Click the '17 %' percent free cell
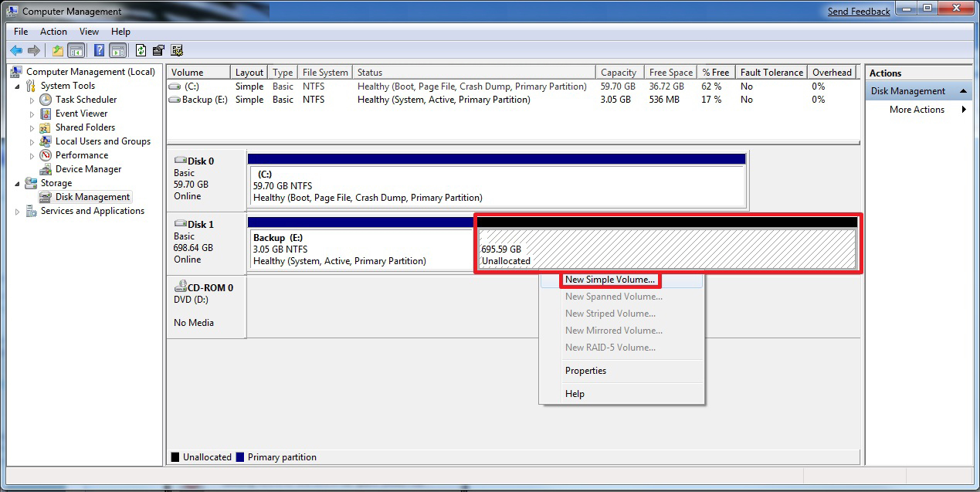The image size is (980, 492). 711,100
